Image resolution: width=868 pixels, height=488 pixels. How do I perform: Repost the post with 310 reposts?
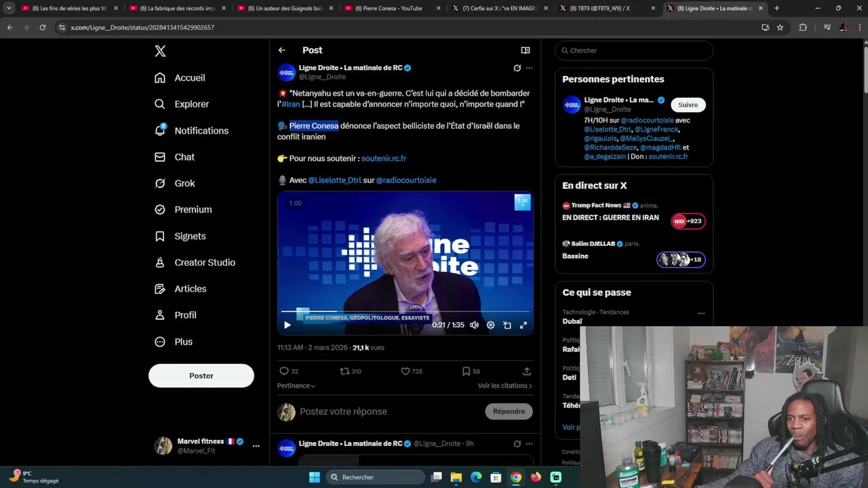click(x=344, y=371)
